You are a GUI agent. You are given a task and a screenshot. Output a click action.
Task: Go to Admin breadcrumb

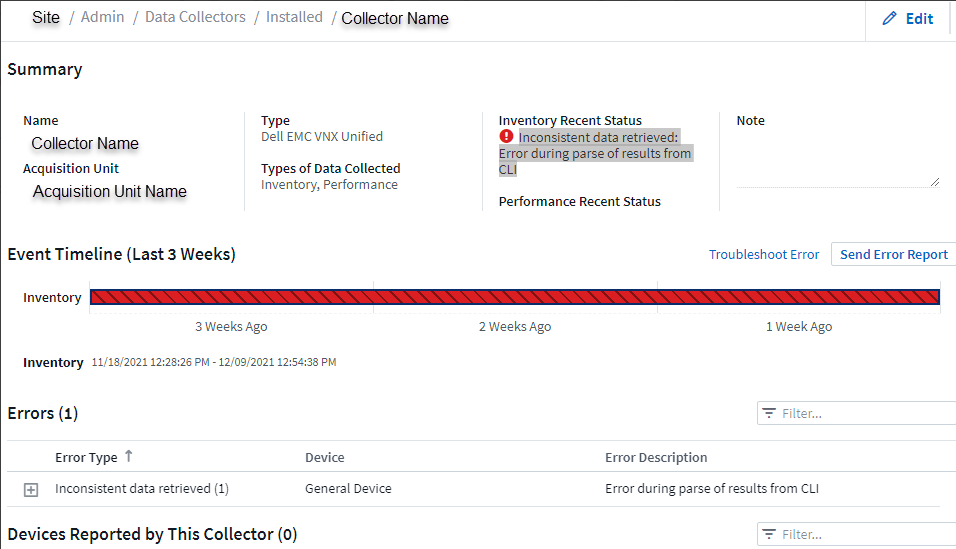(103, 17)
